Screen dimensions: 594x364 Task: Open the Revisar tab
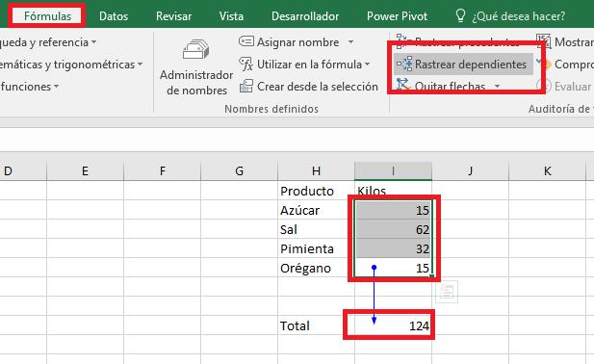coord(173,16)
